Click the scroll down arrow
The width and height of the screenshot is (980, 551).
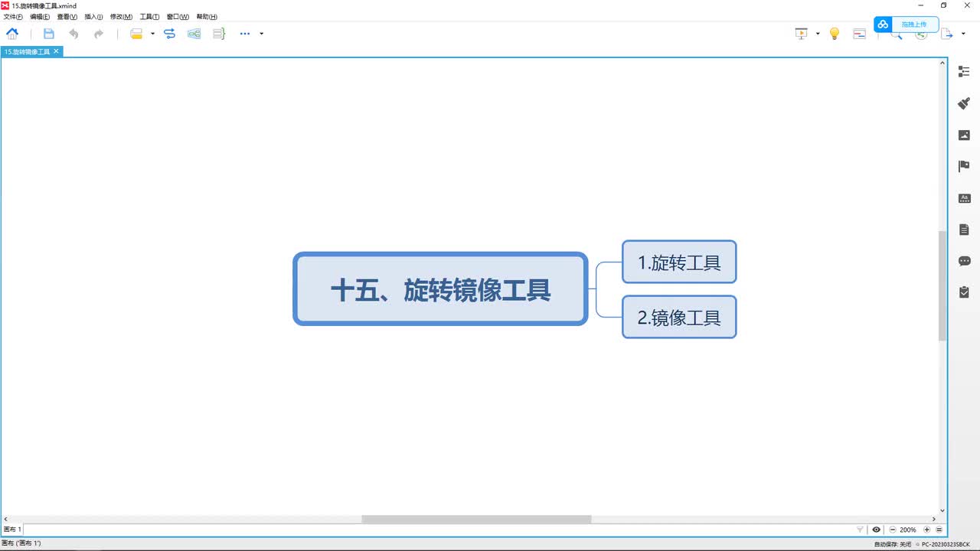(x=942, y=510)
